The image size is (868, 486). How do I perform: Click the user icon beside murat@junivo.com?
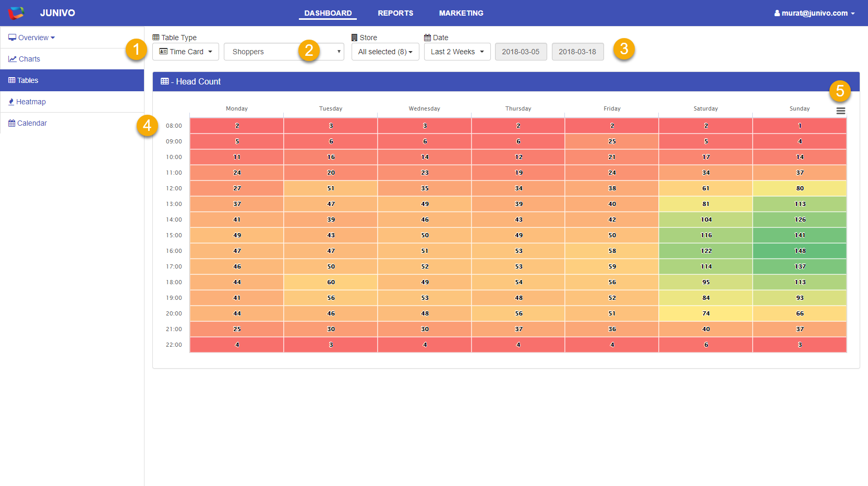[x=777, y=13]
